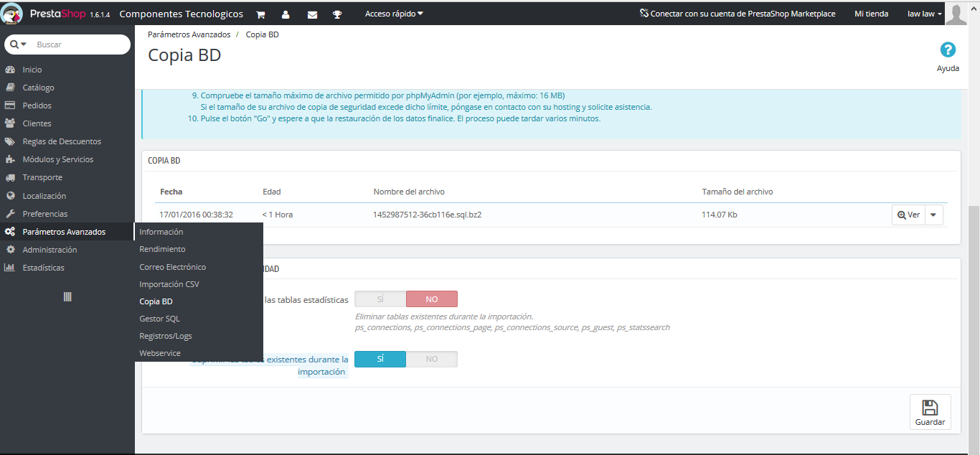This screenshot has height=455, width=980.
Task: Click the Guardar save disk button
Action: (x=930, y=412)
